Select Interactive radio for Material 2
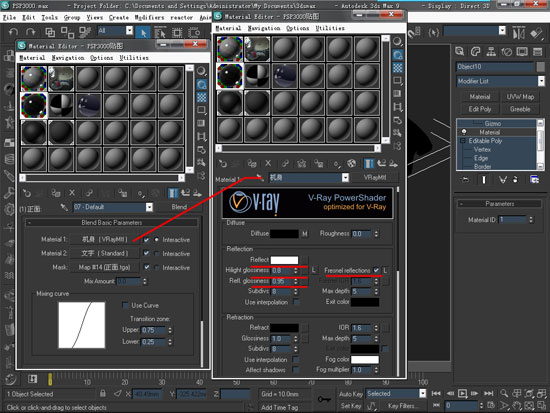This screenshot has height=413, width=550. [x=157, y=253]
